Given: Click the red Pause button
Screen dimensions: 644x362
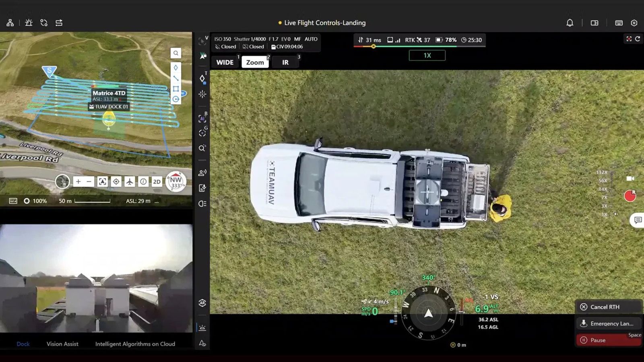Looking at the screenshot, I should point(609,340).
